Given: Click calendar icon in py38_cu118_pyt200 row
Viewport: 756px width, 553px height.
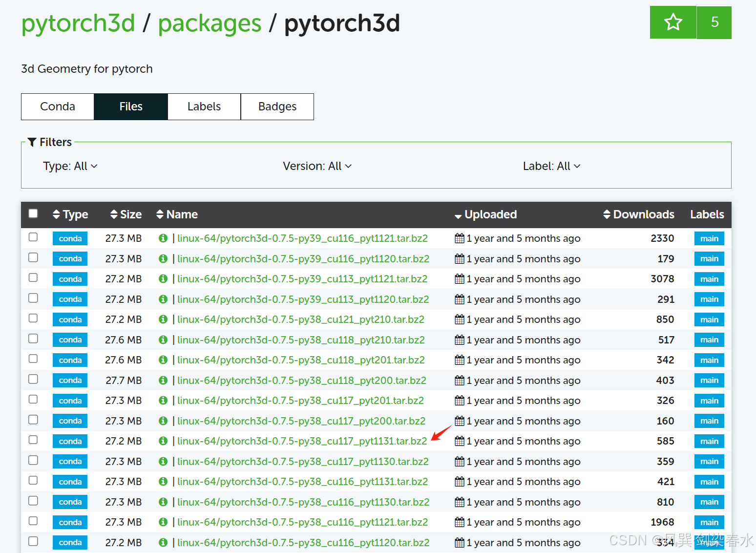Looking at the screenshot, I should tap(459, 380).
